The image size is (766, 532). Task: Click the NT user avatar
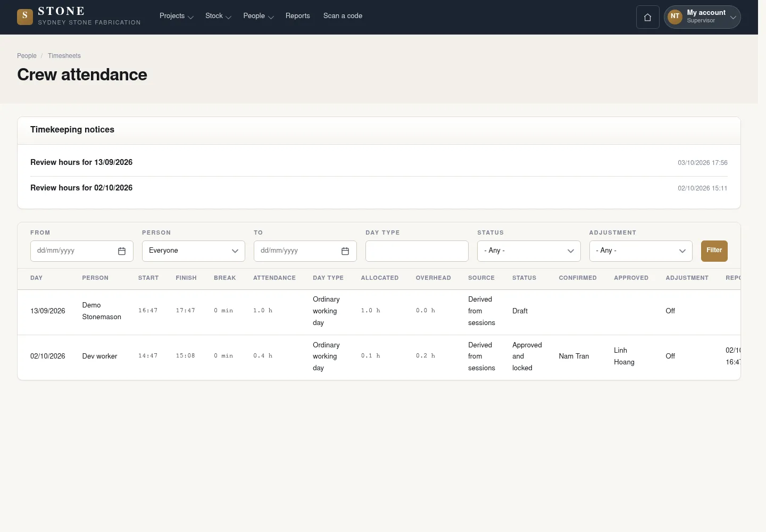point(675,16)
